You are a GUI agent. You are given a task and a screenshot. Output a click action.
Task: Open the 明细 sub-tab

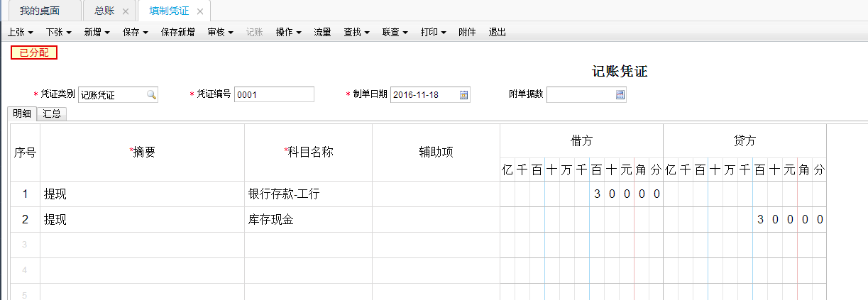pos(22,113)
